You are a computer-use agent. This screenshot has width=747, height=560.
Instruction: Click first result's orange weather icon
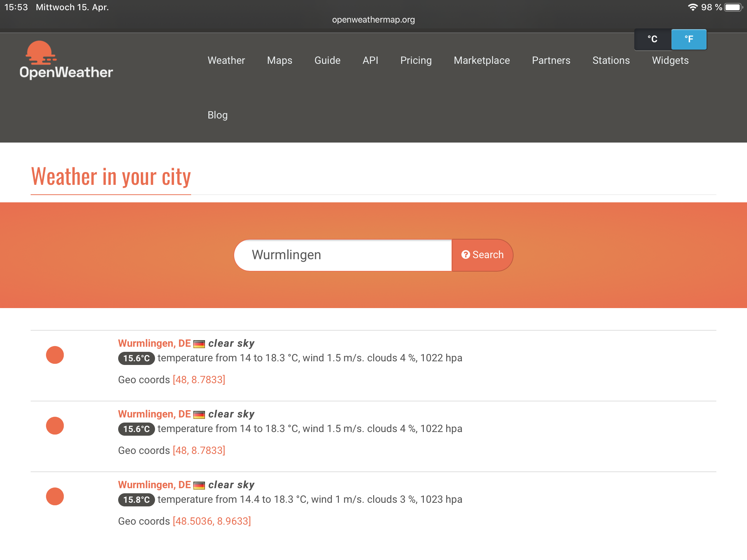(55, 355)
